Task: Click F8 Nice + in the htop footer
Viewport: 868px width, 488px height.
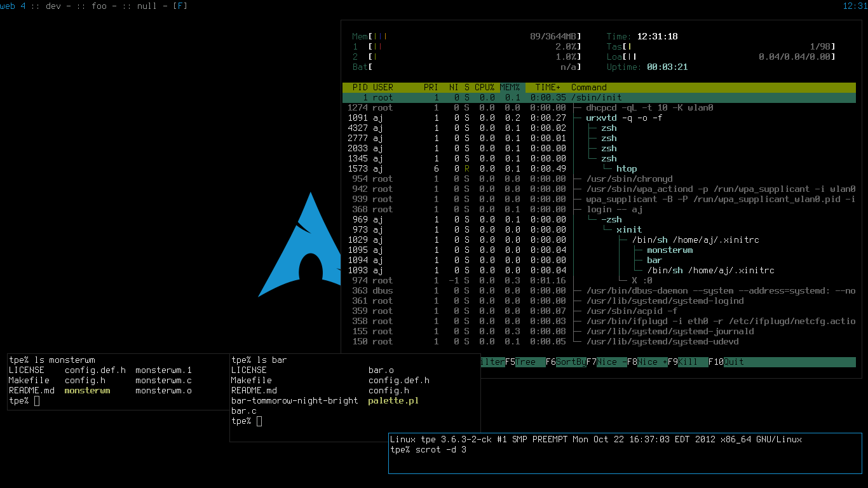Action: point(648,362)
